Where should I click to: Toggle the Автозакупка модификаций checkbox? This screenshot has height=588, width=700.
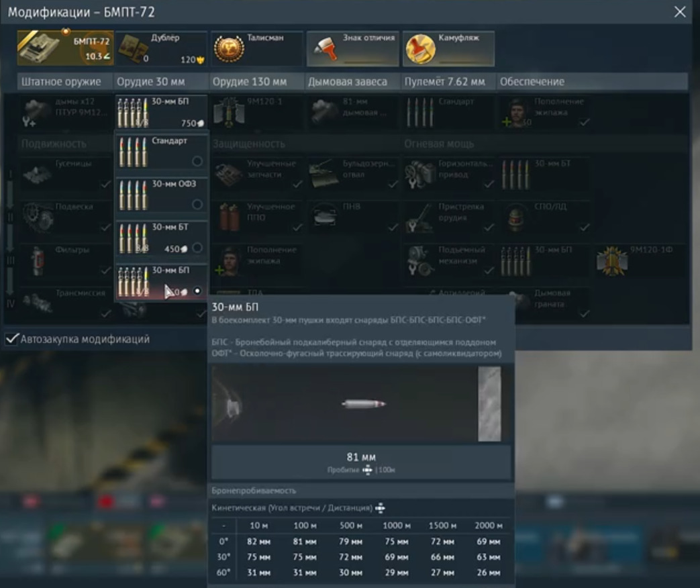point(11,339)
